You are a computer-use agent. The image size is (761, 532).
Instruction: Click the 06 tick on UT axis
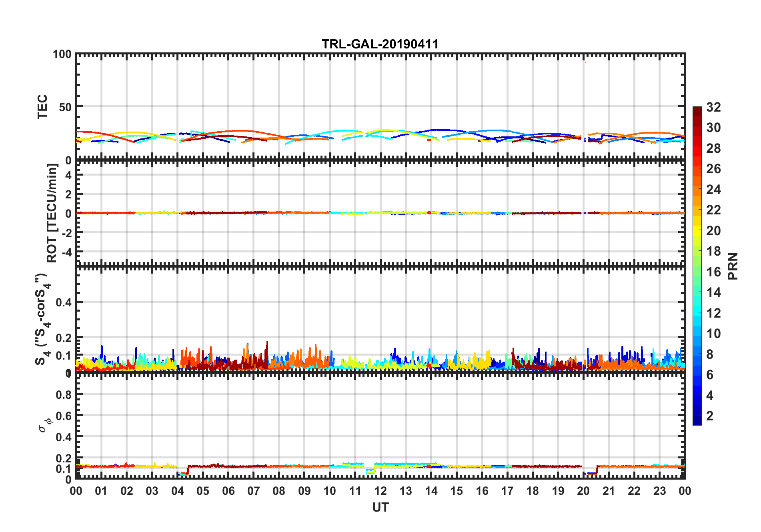228,491
